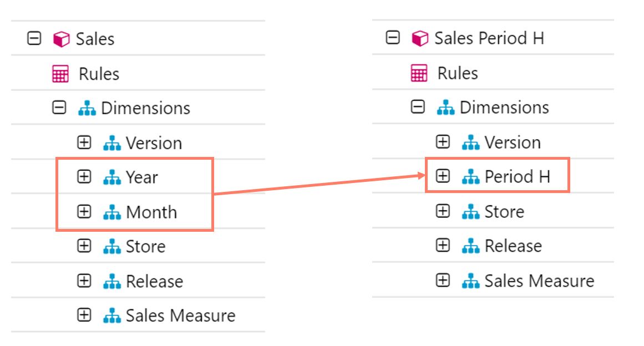Screen dimensions: 644x346
Task: Expand Store in the Sales cube
Action: (x=84, y=246)
